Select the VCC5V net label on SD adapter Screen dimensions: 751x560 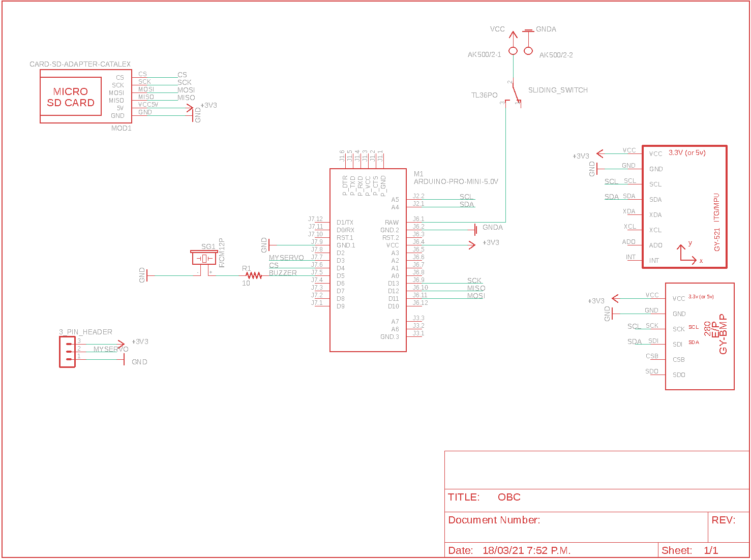148,104
